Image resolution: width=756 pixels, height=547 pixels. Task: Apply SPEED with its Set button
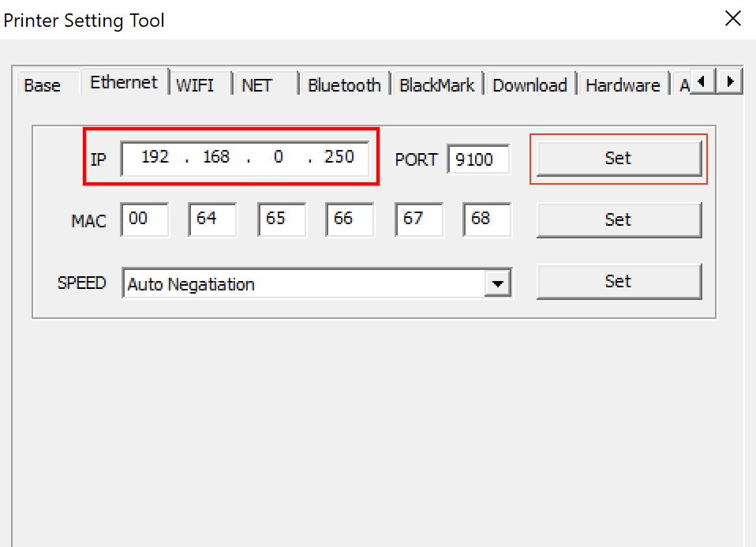[x=618, y=281]
